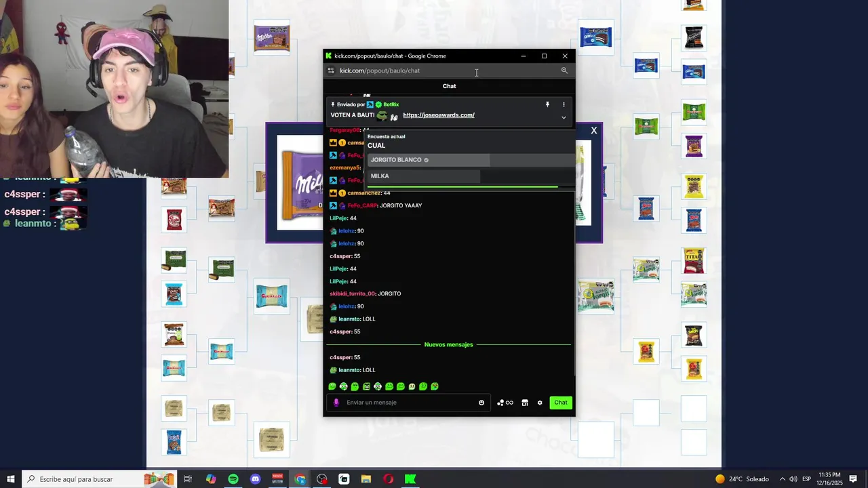868x488 pixels.
Task: Show hidden system tray icons chevron
Action: point(782,479)
